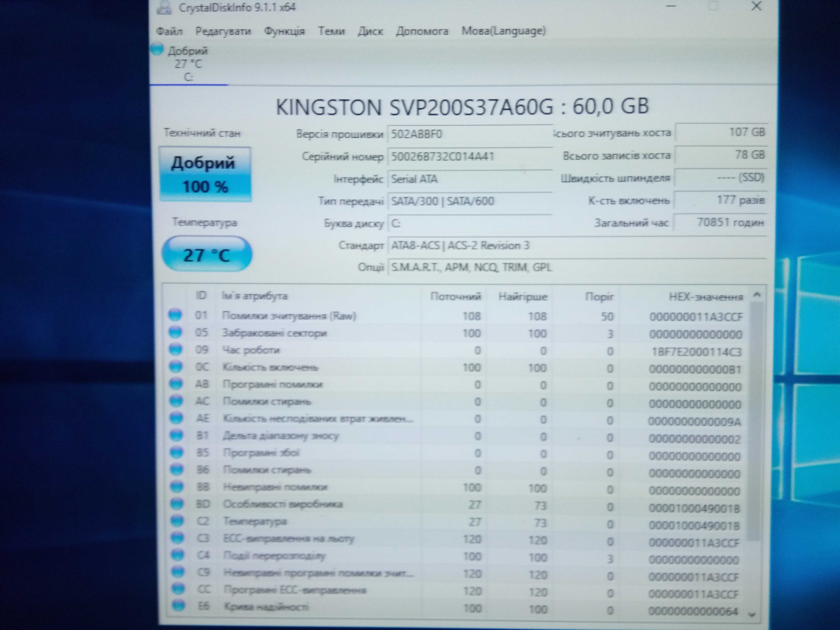The image size is (840, 630).
Task: Click the 27 °C temperature button
Action: [x=207, y=254]
